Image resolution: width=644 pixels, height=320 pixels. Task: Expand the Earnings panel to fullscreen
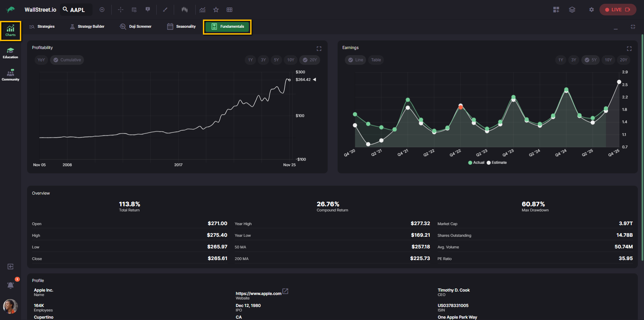pyautogui.click(x=629, y=49)
